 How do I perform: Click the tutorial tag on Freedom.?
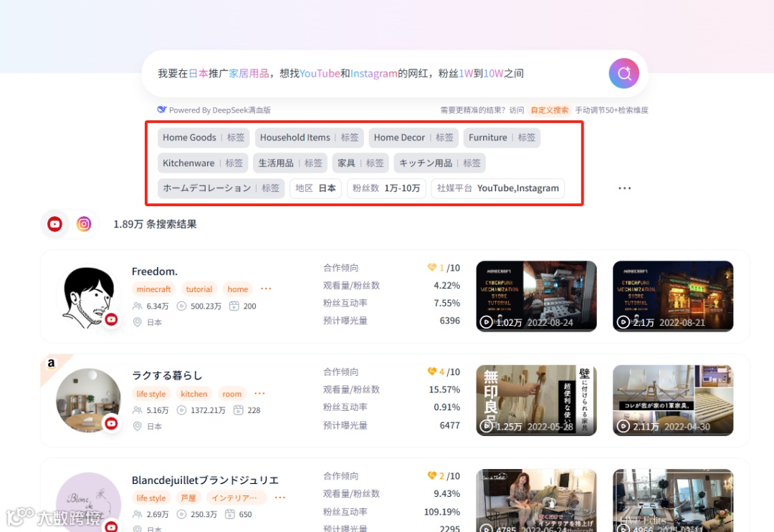[x=199, y=289]
